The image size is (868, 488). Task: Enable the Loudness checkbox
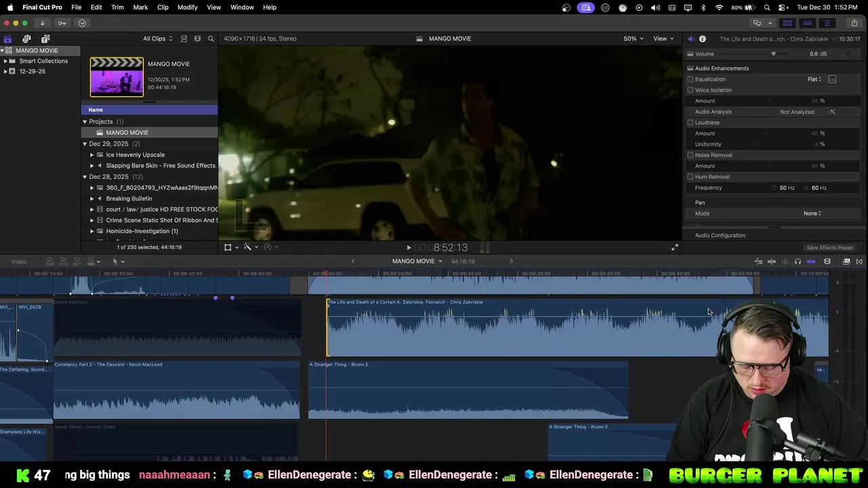click(x=690, y=123)
